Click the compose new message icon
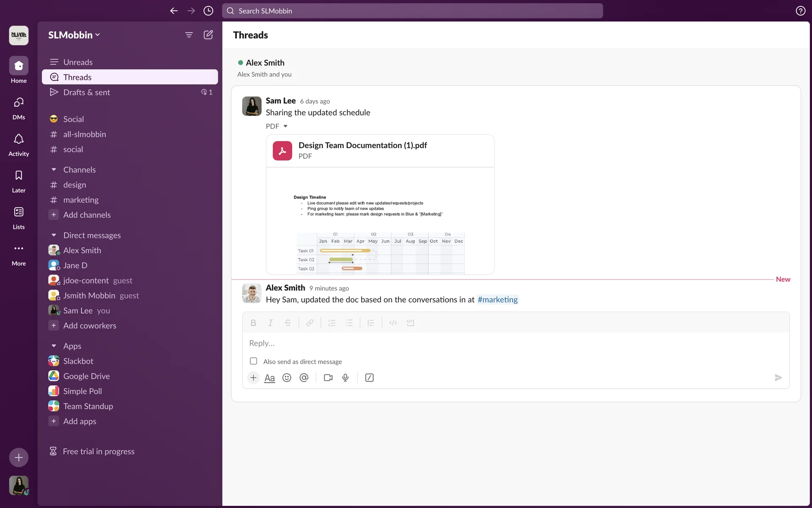Image resolution: width=812 pixels, height=508 pixels. tap(208, 35)
